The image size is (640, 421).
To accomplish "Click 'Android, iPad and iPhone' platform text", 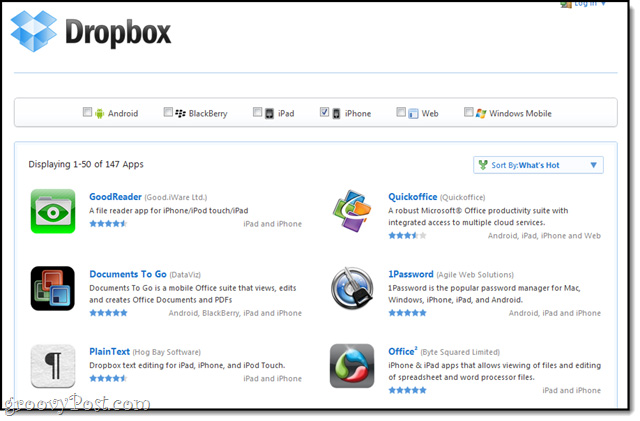I will tap(555, 313).
